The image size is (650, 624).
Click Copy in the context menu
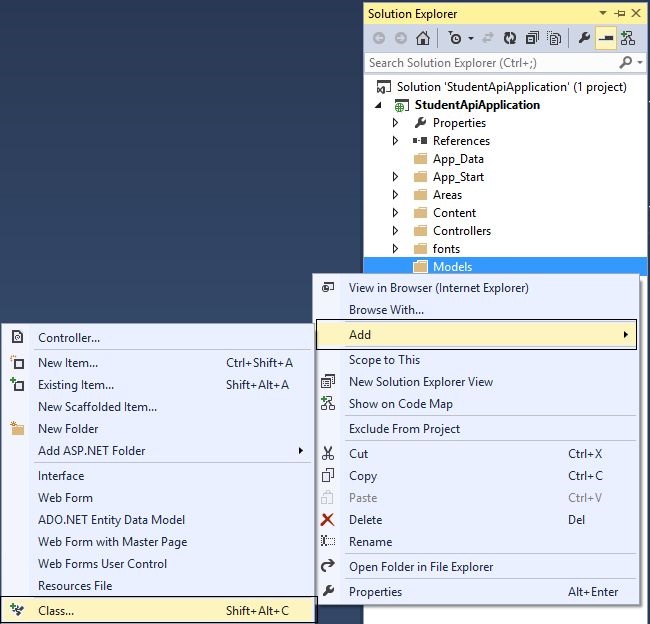pyautogui.click(x=476, y=476)
